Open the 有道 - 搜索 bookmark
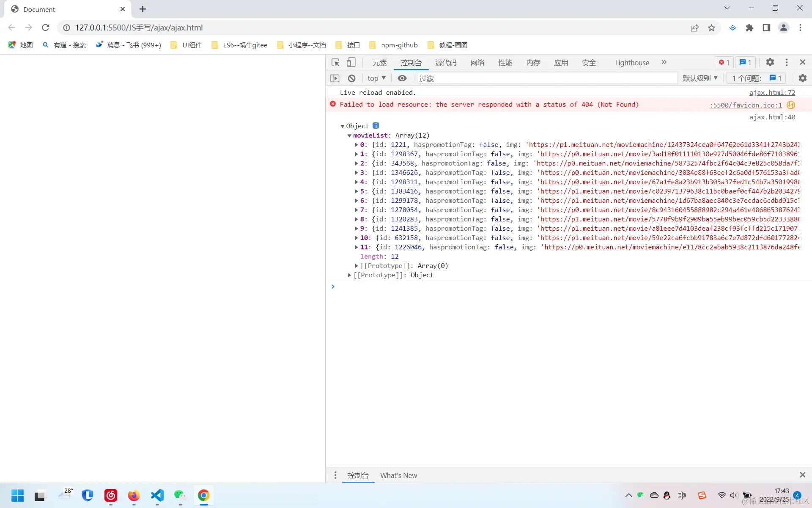This screenshot has width=812, height=508. (64, 45)
